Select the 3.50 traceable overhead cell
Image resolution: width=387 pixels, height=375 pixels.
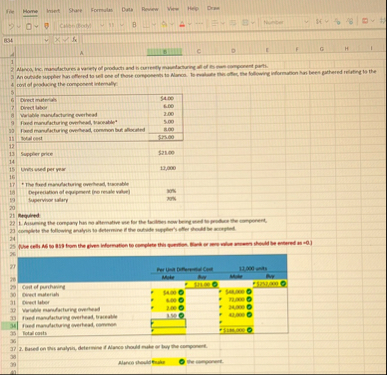pyautogui.click(x=168, y=315)
